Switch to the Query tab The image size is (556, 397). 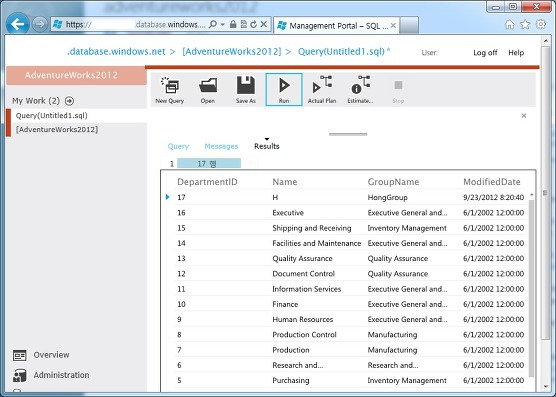(178, 146)
